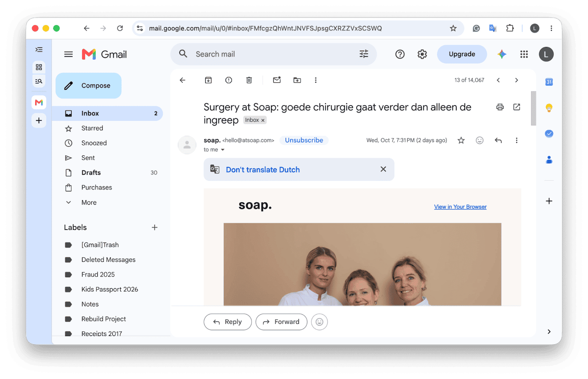The height and width of the screenshot is (379, 588).
Task: Print the email with the printer icon
Action: tap(500, 107)
